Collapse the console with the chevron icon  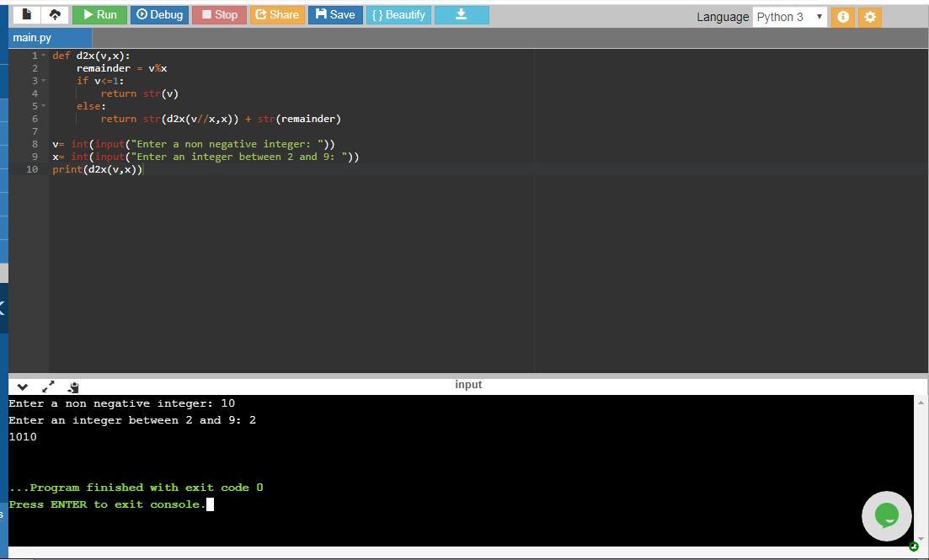tap(23, 387)
